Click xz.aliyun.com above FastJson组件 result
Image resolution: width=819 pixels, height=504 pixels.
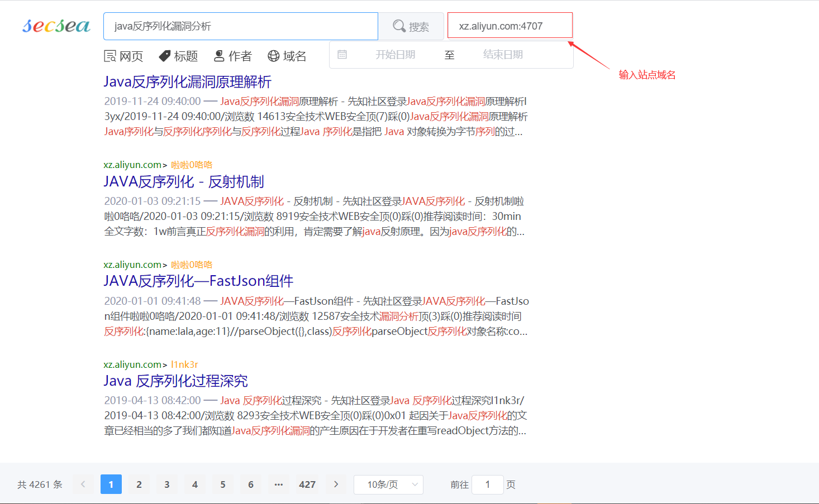132,265
